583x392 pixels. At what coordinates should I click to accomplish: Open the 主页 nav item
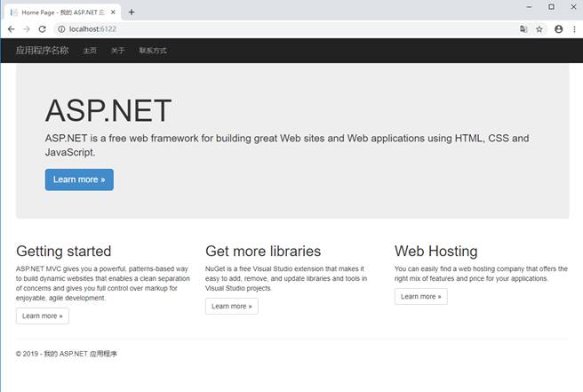90,51
